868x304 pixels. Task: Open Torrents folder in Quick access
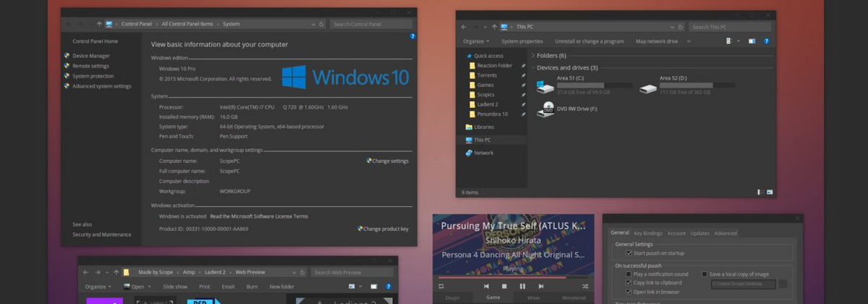pos(486,75)
